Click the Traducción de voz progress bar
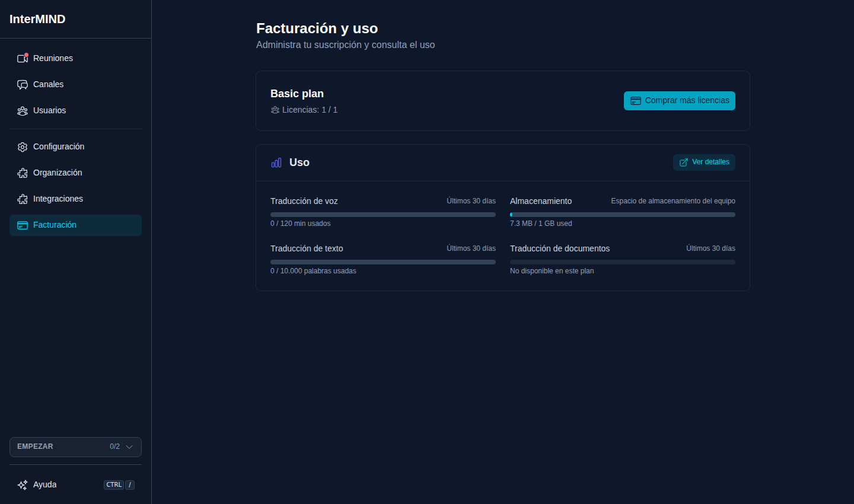The width and height of the screenshot is (854, 504). (383, 215)
